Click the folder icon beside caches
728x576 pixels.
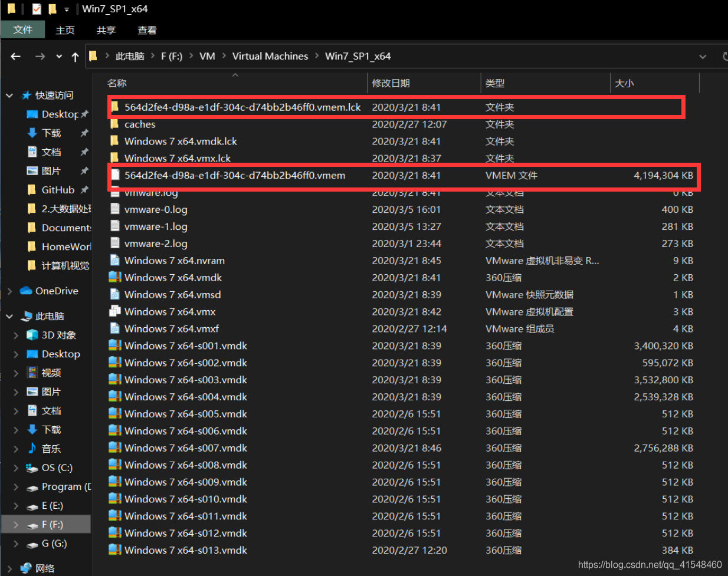point(114,124)
